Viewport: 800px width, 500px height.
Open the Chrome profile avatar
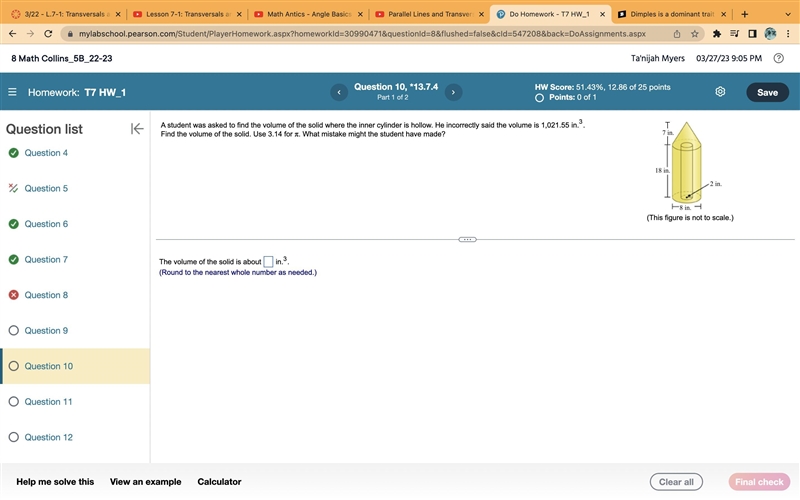(770, 34)
